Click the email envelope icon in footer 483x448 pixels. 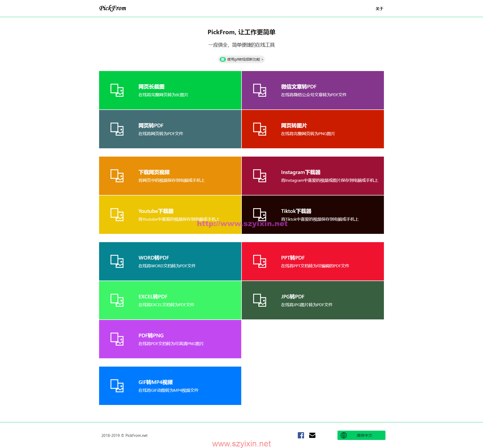tap(312, 435)
